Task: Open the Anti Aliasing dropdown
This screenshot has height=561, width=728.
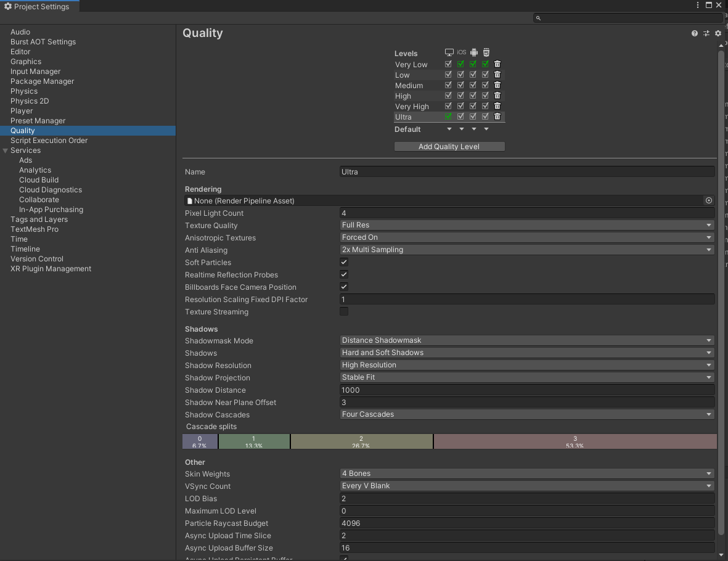Action: (526, 250)
